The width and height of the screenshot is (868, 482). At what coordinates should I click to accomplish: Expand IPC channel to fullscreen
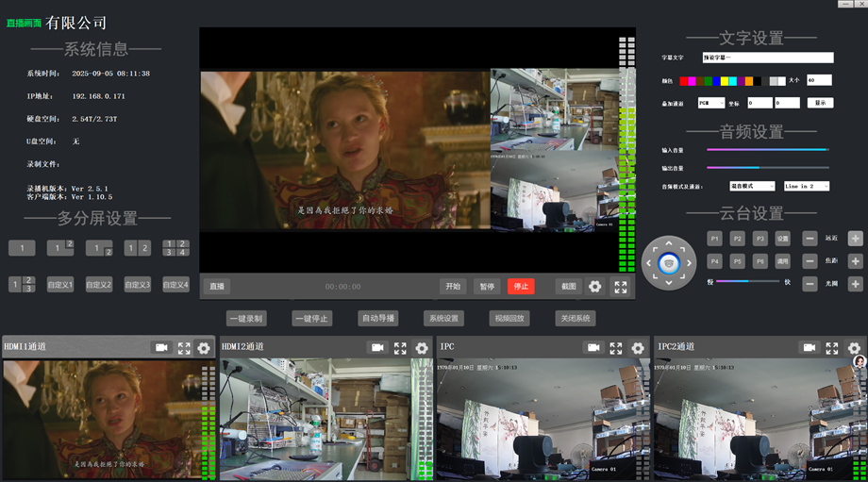point(616,348)
